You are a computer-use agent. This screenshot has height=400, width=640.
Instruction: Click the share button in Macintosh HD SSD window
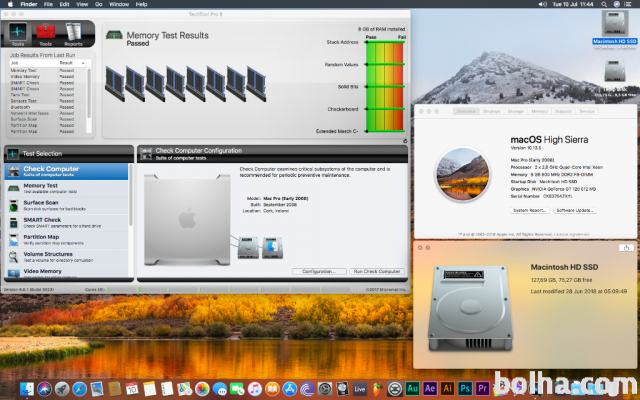[x=626, y=247]
